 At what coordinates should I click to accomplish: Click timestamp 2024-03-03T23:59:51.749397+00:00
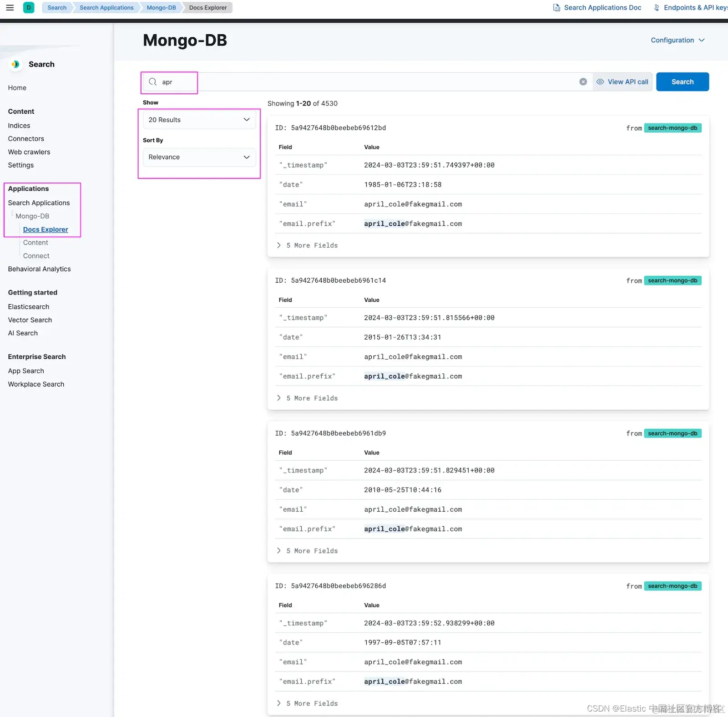click(429, 165)
